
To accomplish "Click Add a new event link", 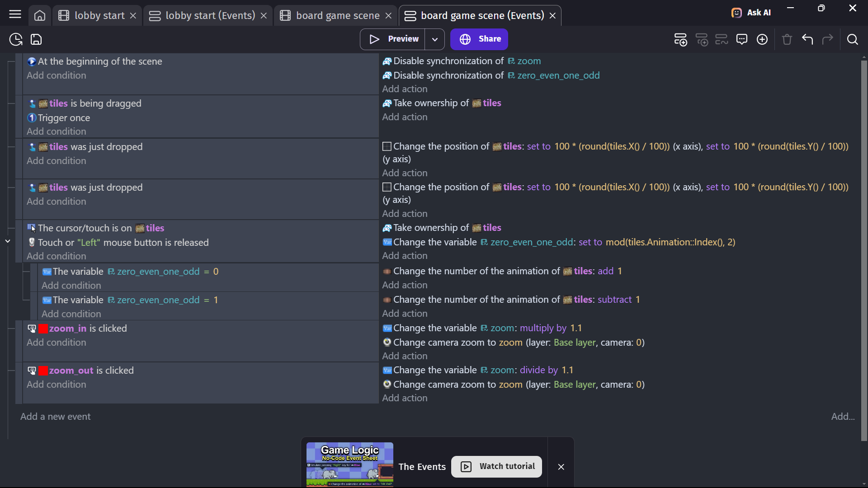I will [x=55, y=417].
